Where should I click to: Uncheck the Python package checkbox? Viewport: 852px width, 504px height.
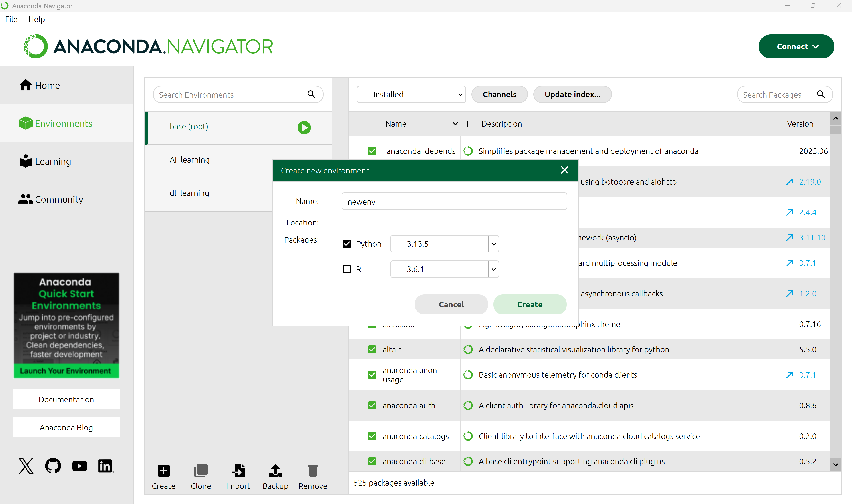[347, 244]
